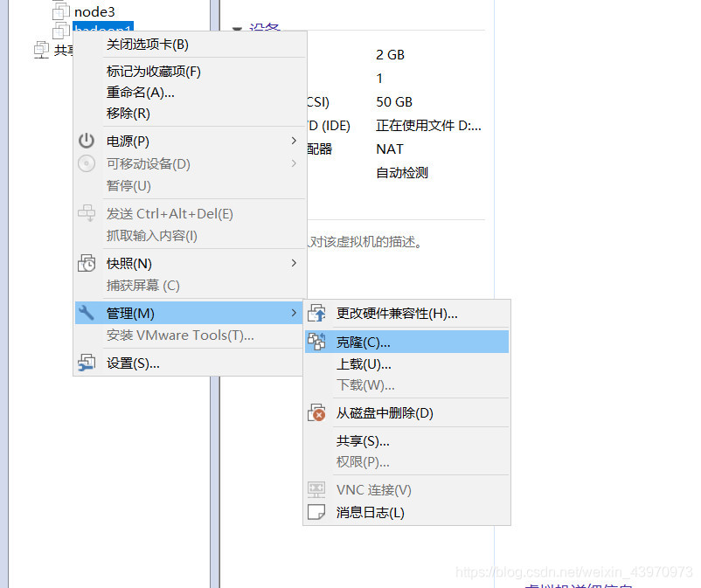Select 移除(R) menu entry
Screen dimensions: 701x588
[191, 114]
